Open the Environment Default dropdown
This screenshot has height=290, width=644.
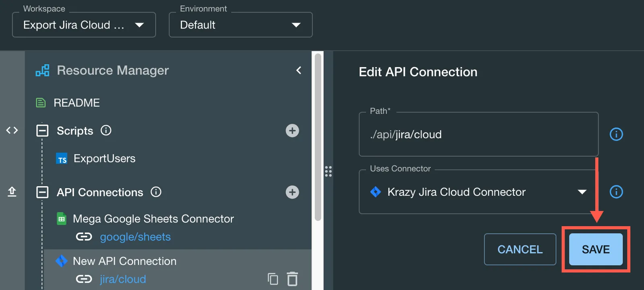(241, 25)
